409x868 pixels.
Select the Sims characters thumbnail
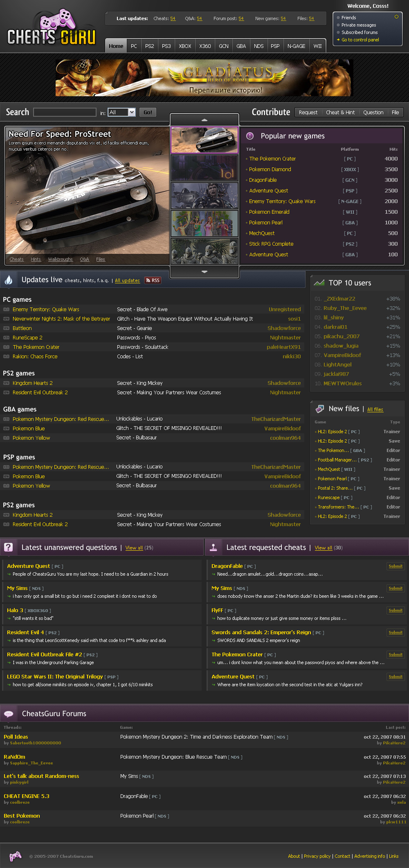tap(204, 224)
